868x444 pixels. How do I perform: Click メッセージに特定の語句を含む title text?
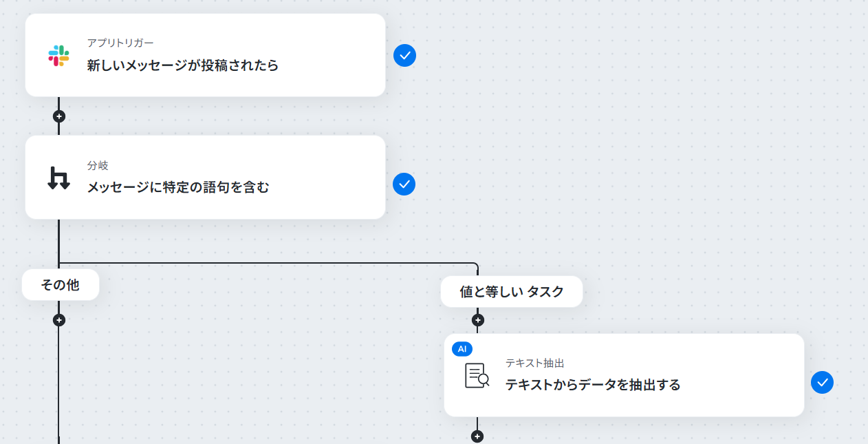coord(178,187)
